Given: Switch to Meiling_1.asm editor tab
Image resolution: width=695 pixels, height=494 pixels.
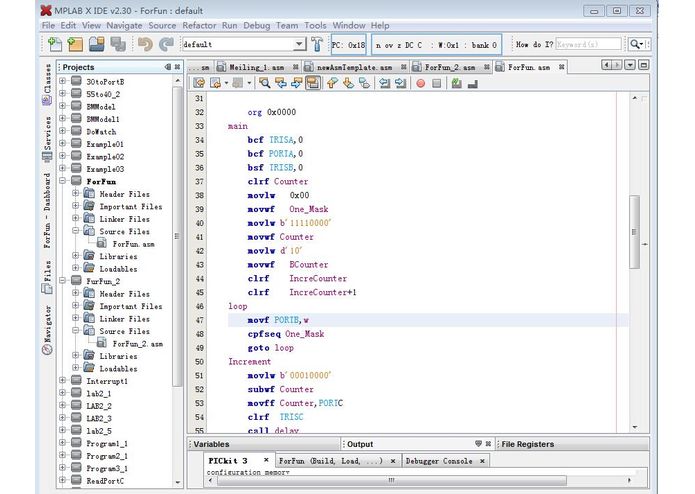Looking at the screenshot, I should coord(257,67).
